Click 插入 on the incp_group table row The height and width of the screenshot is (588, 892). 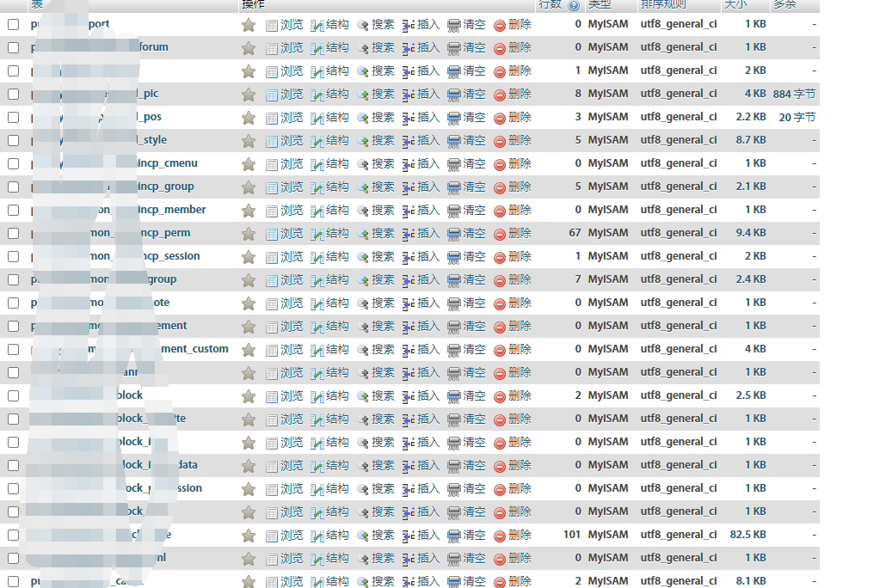click(421, 187)
